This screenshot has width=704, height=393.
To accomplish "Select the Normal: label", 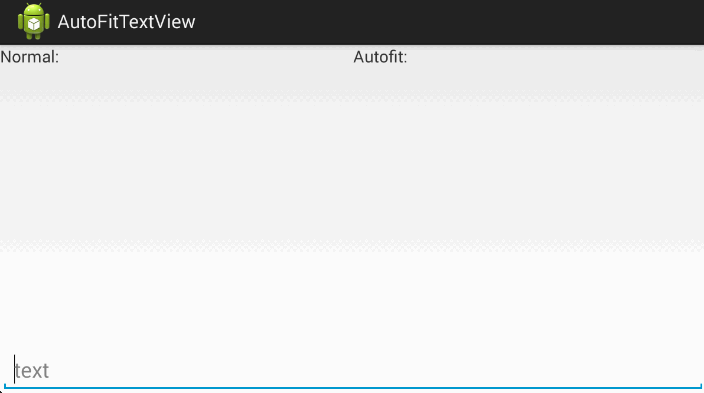I will (x=30, y=57).
